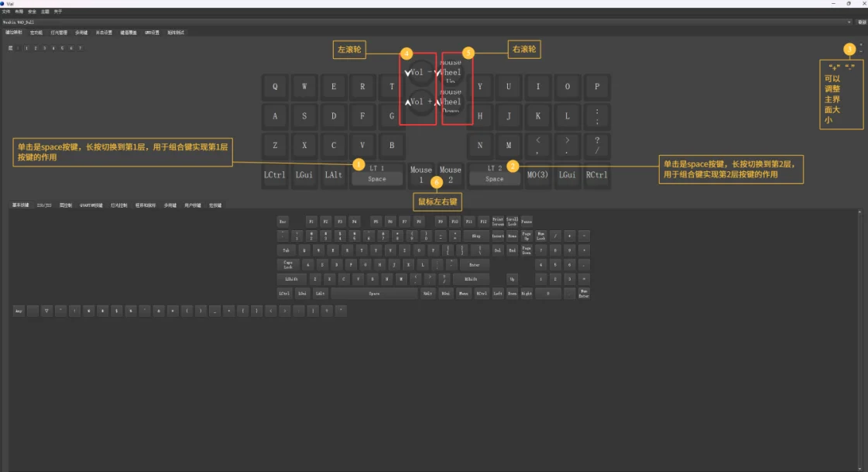868x472 pixels.
Task: Click the LT 1 Space key on keymap
Action: point(378,174)
